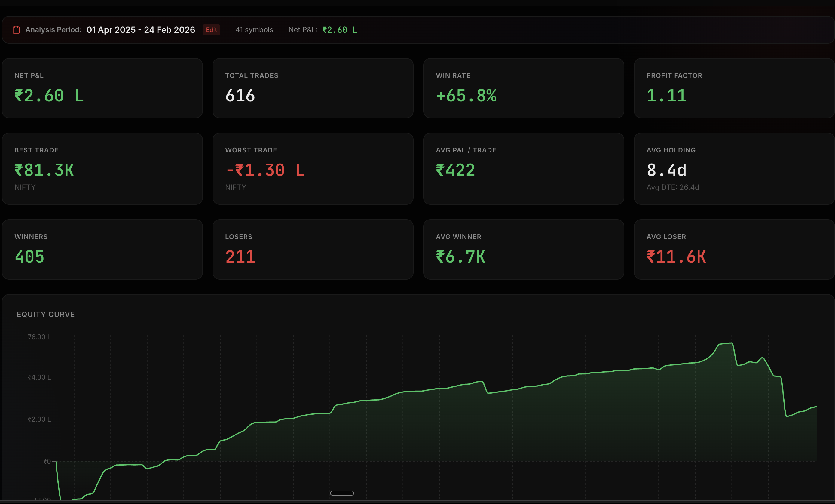Select the Avg Loser ₹11.6K card

click(x=734, y=250)
